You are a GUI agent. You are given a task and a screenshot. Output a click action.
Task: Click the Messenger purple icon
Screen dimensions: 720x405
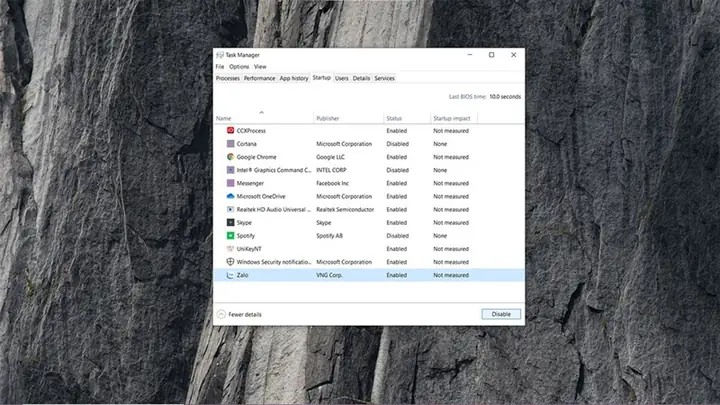(231, 183)
